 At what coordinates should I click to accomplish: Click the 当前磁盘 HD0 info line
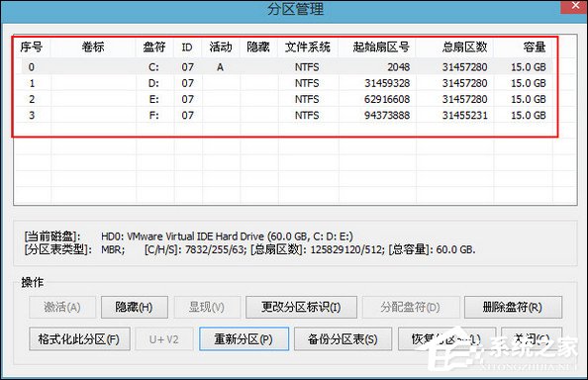[x=189, y=237]
